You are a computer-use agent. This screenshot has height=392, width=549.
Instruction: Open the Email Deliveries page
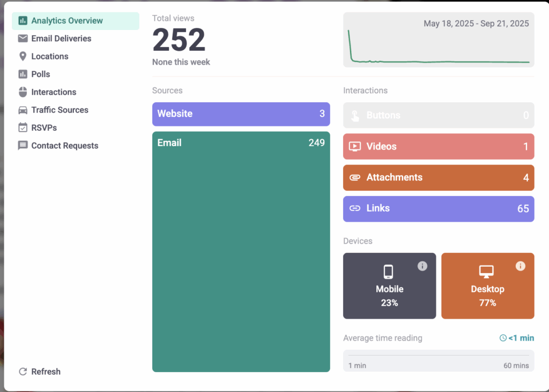pos(61,39)
